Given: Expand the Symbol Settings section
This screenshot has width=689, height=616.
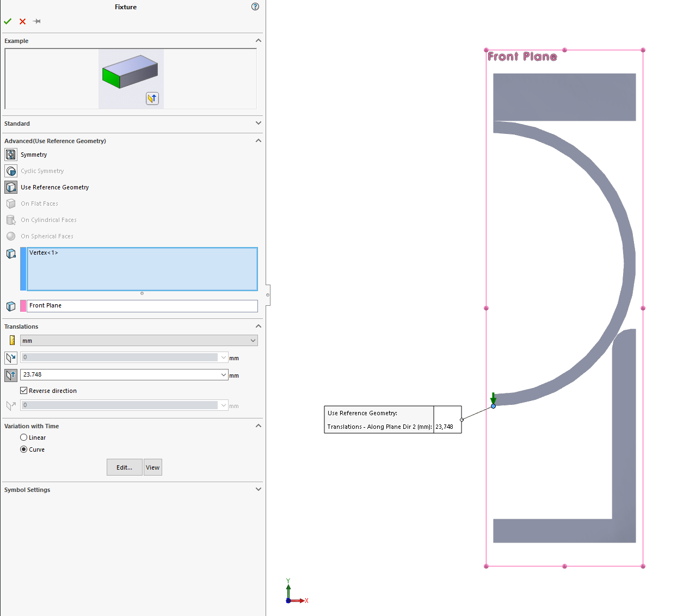Looking at the screenshot, I should tap(258, 490).
